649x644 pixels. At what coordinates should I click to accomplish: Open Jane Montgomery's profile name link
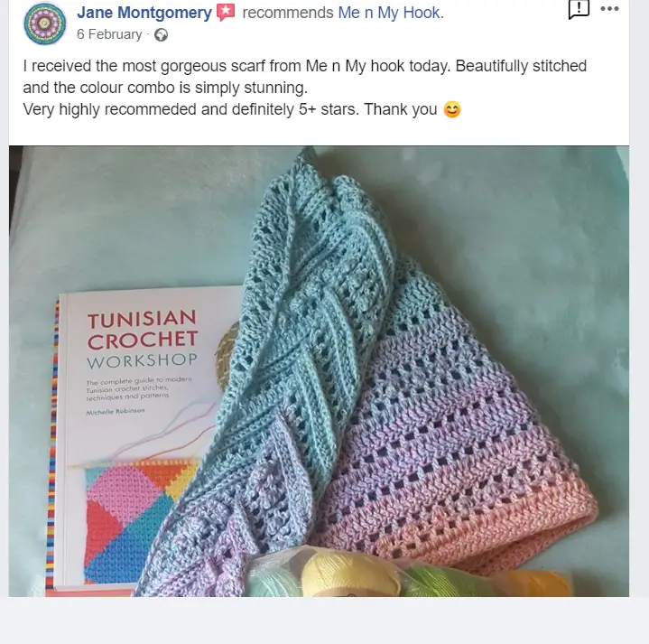click(x=144, y=13)
